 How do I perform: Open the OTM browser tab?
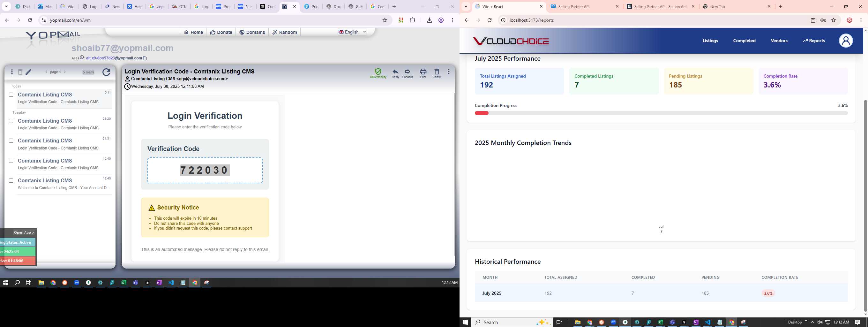[179, 6]
